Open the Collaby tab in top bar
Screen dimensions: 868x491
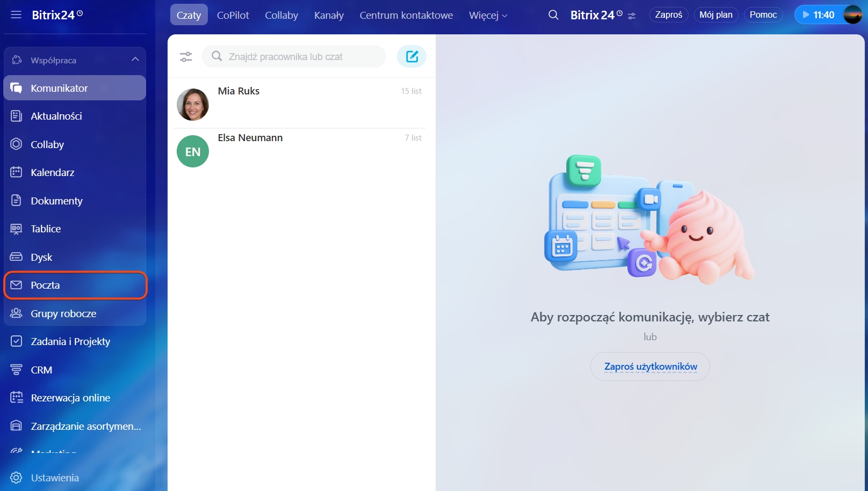(x=281, y=16)
